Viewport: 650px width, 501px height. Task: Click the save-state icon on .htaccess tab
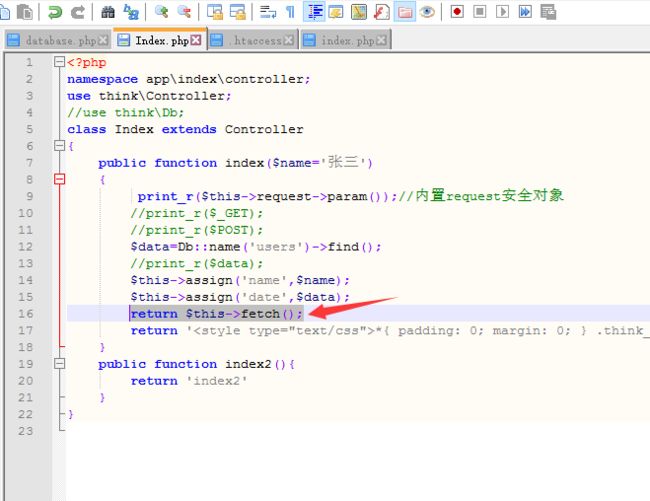[x=216, y=40]
